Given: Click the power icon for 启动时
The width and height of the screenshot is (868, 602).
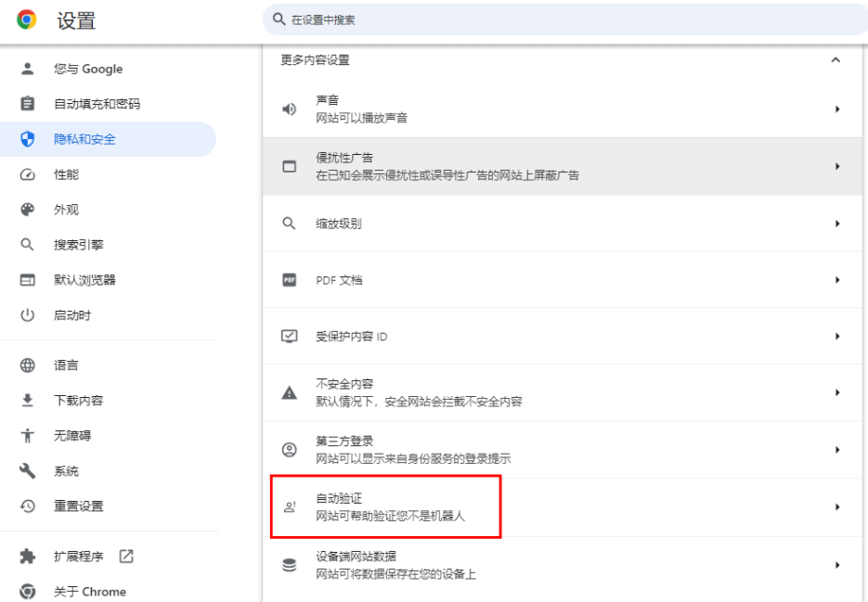Looking at the screenshot, I should pyautogui.click(x=27, y=315).
